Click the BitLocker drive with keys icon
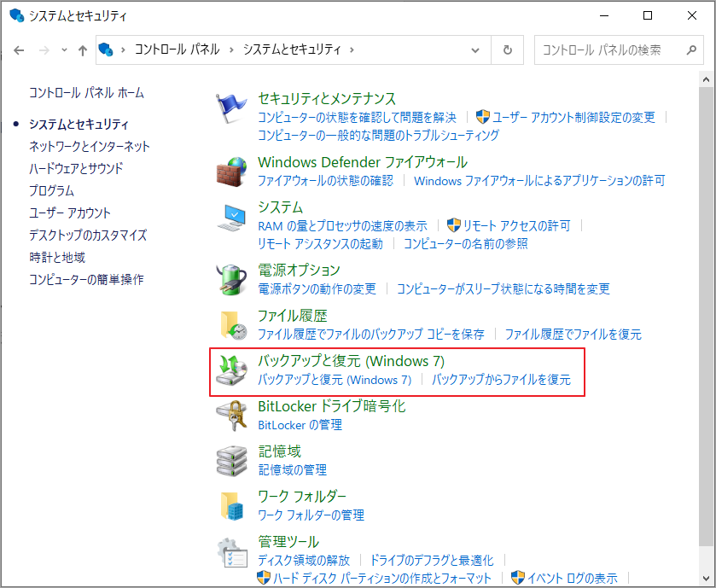The image size is (716, 588). (231, 415)
